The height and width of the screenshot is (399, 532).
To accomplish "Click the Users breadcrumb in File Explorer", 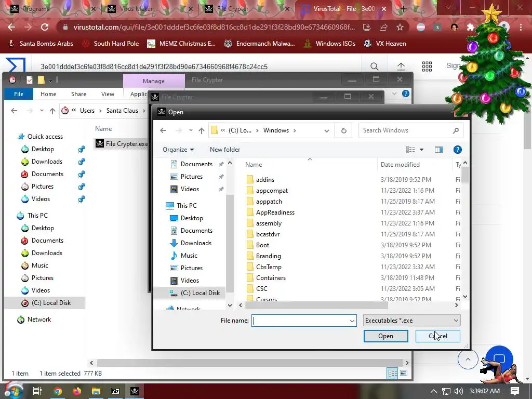I will point(87,111).
